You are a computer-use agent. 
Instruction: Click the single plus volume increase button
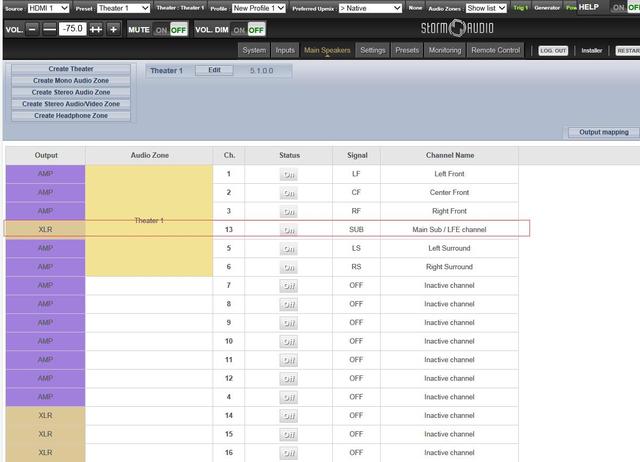113,30
